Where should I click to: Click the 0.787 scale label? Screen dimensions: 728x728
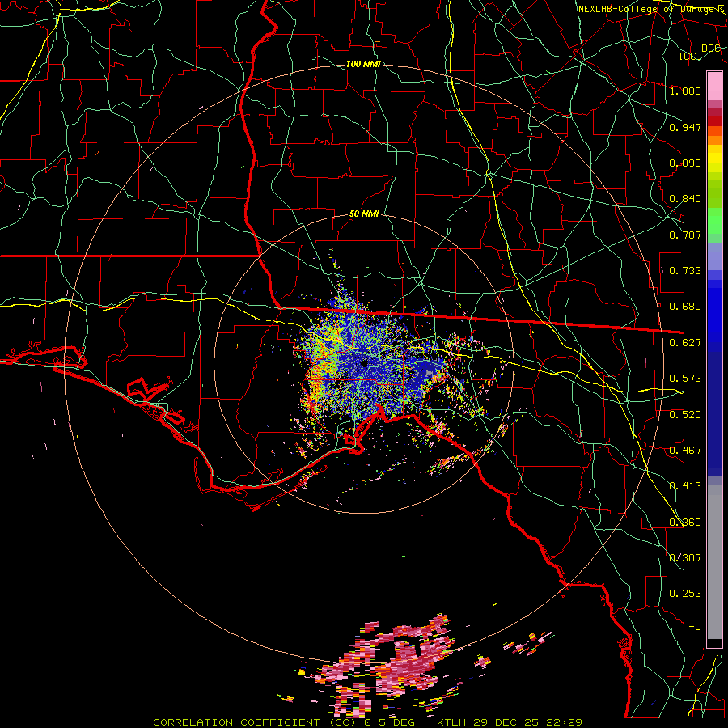click(x=685, y=235)
